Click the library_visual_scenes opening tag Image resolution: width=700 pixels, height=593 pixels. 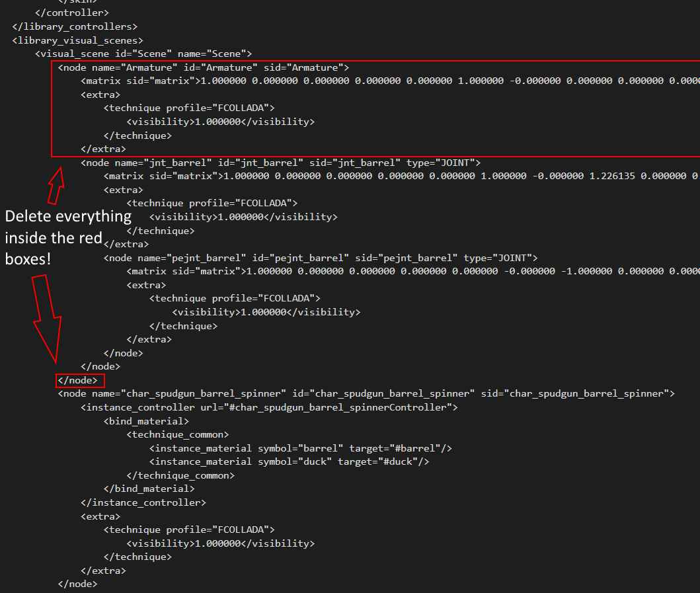(x=78, y=40)
